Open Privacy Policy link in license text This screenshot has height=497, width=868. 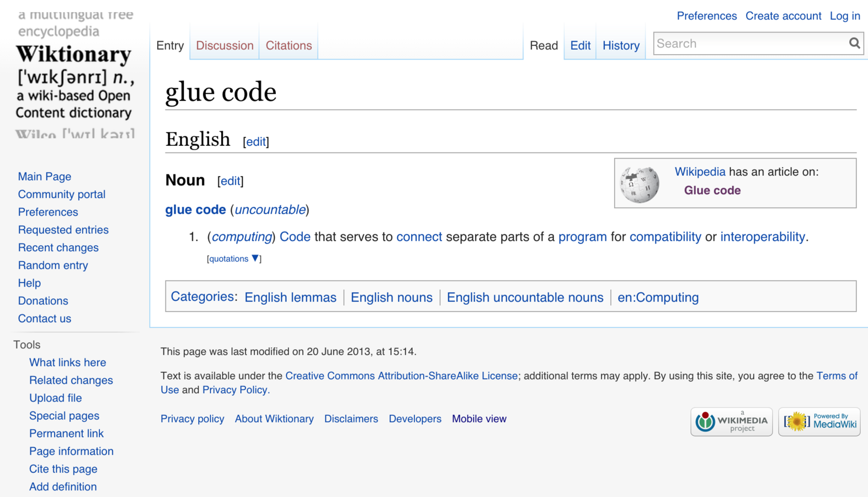235,390
